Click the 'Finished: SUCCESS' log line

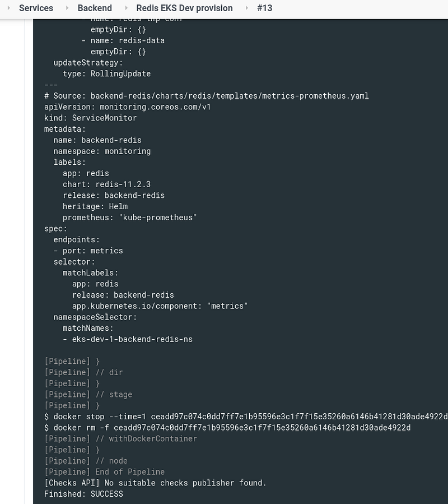pyautogui.click(x=83, y=494)
